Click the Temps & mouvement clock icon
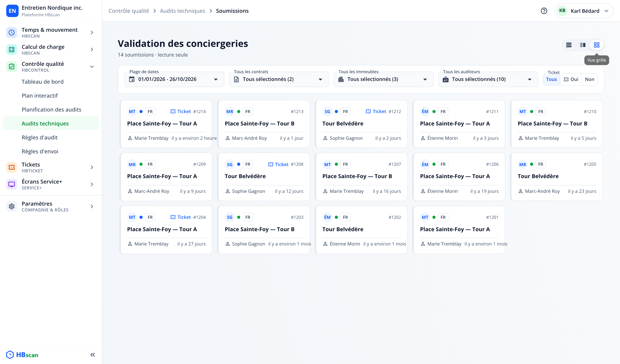This screenshot has height=364, width=620. point(12,33)
